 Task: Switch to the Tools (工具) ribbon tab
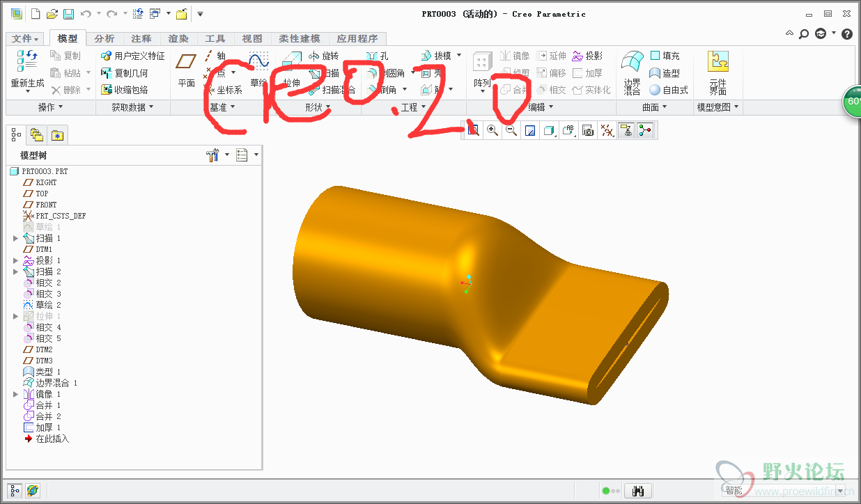(x=215, y=39)
